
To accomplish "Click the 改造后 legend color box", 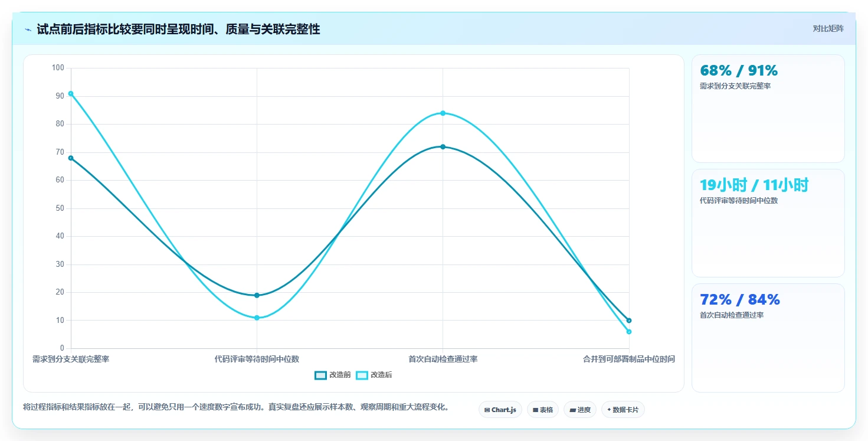I will click(362, 375).
